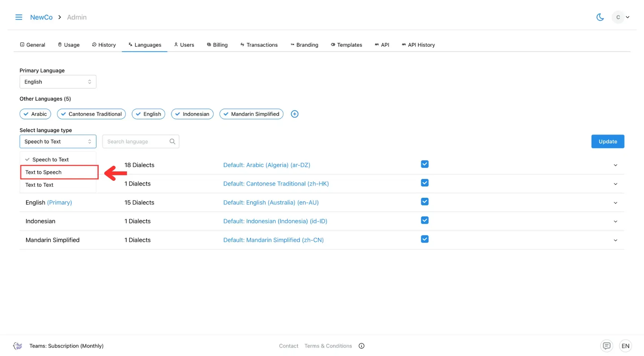Expand the Indonesian row chevron
Screen dimensions: 644x356
coord(615,222)
